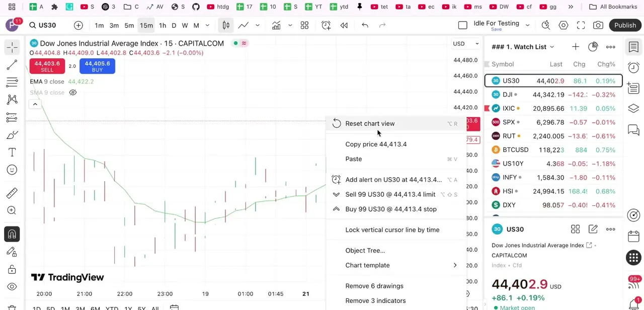Image resolution: width=644 pixels, height=310 pixels.
Task: Click the blue BUY 44,405.6 button
Action: pyautogui.click(x=97, y=66)
